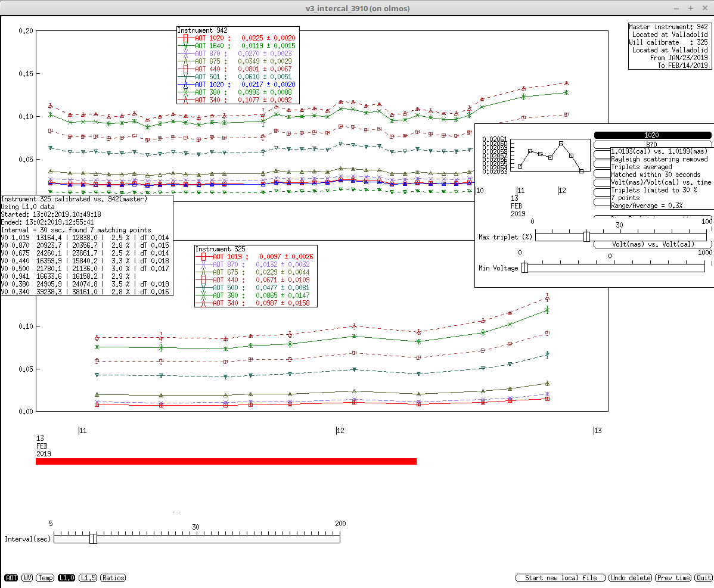The height and width of the screenshot is (588, 714).
Task: Click the AOT 870 legend marker for Instrument 325
Action: coord(203,265)
